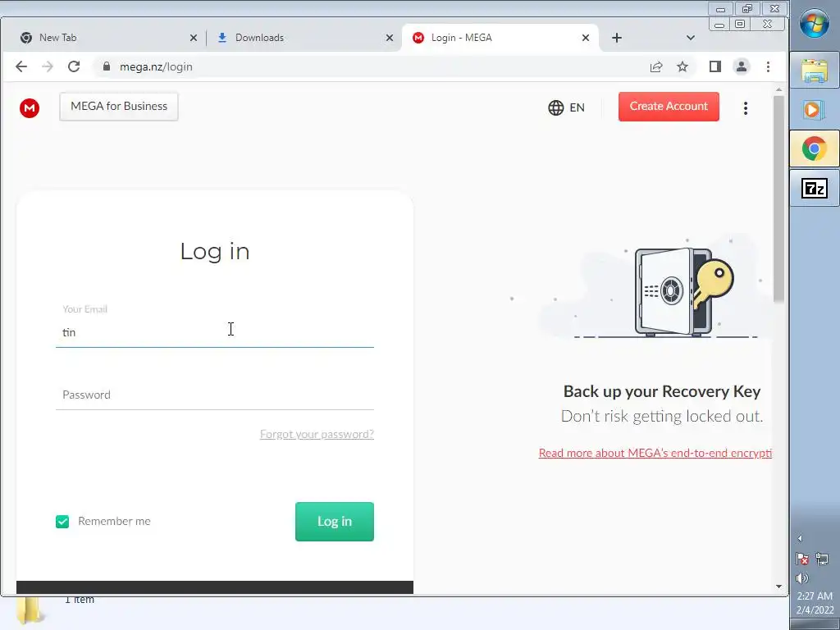The image size is (840, 630).
Task: View site info via padlock icon
Action: tap(107, 66)
